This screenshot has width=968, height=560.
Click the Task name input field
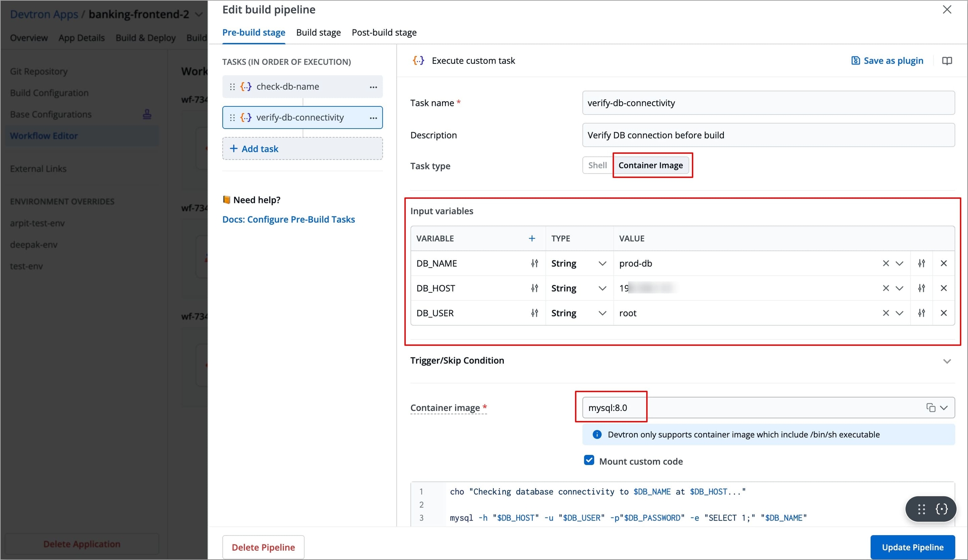coord(768,103)
